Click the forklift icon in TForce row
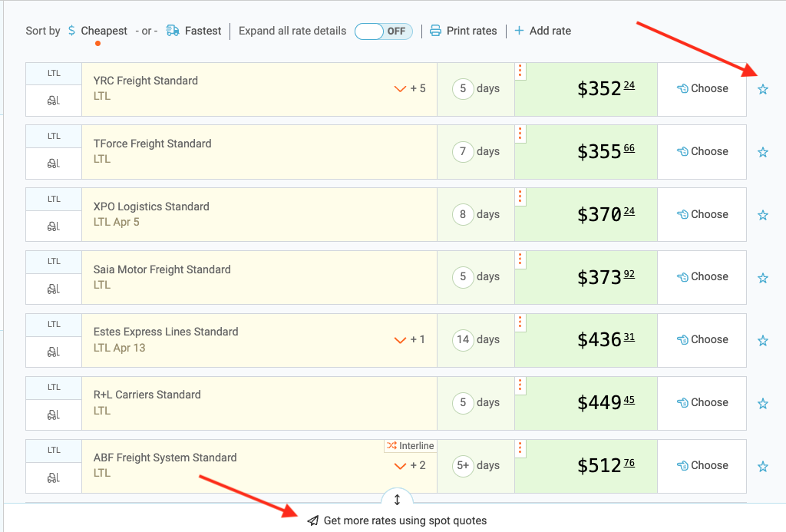786x532 pixels. [x=54, y=164]
